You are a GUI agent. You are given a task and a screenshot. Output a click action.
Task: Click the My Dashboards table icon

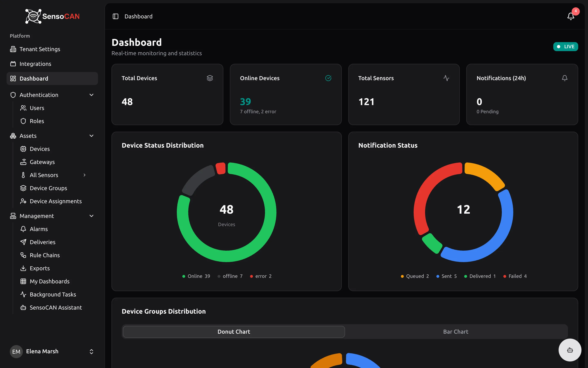(23, 281)
